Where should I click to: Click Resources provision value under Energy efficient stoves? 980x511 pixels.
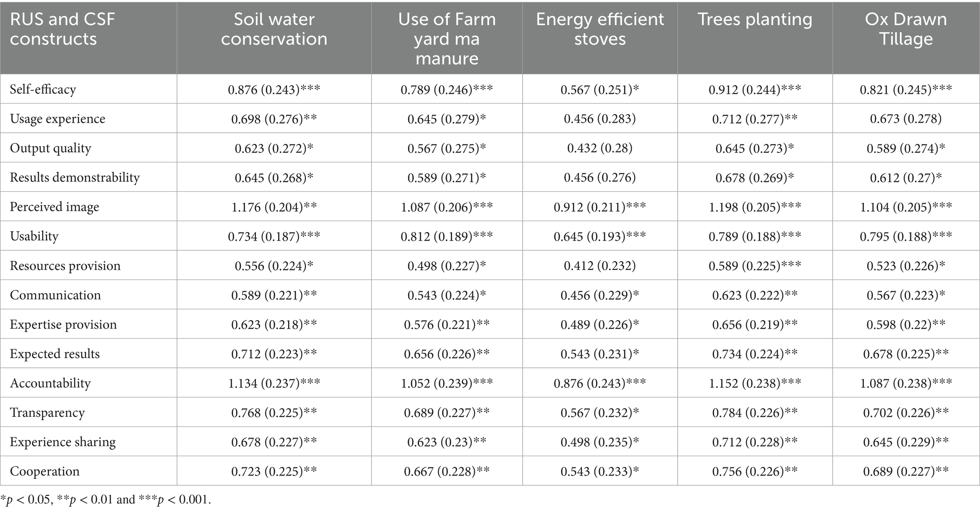pos(599,266)
